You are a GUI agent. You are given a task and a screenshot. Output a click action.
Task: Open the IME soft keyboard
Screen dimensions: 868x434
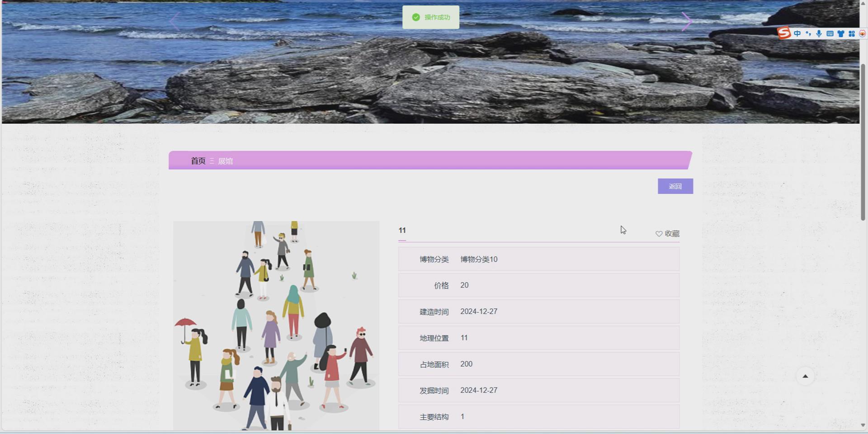[x=830, y=33]
